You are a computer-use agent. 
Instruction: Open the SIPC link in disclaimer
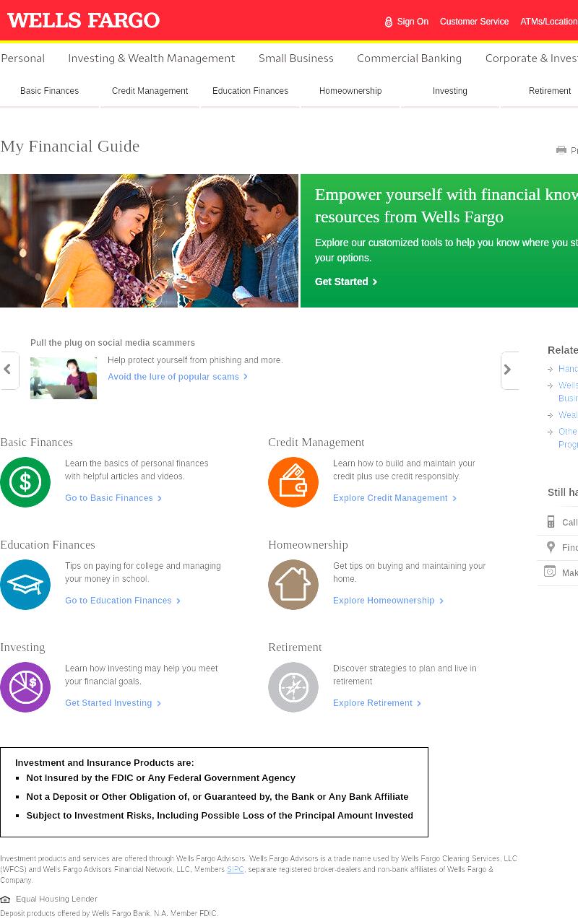tap(236, 870)
